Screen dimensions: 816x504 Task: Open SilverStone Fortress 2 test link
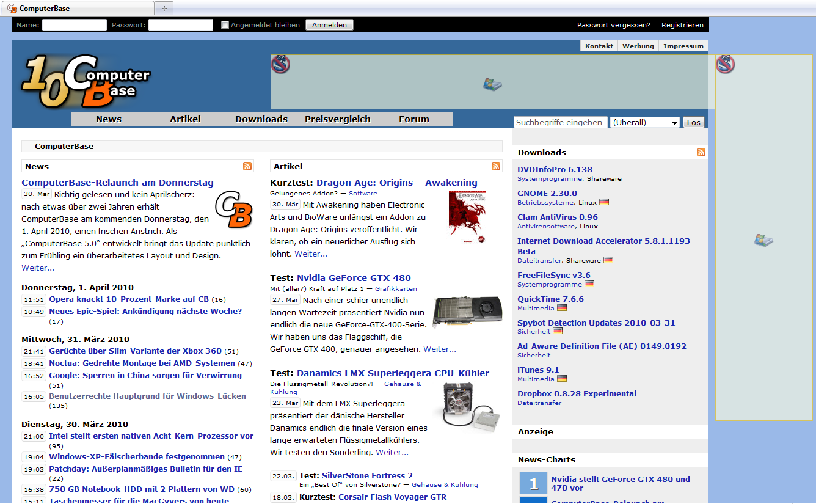coord(367,475)
